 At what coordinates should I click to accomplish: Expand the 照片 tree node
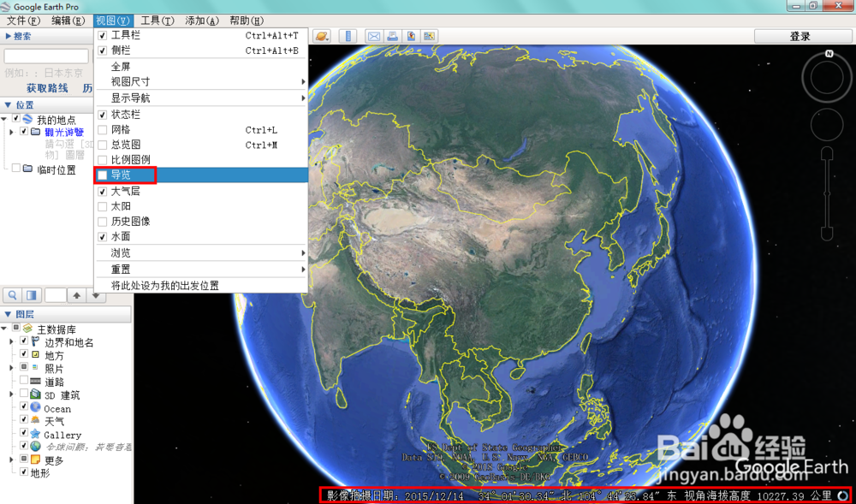[11, 368]
